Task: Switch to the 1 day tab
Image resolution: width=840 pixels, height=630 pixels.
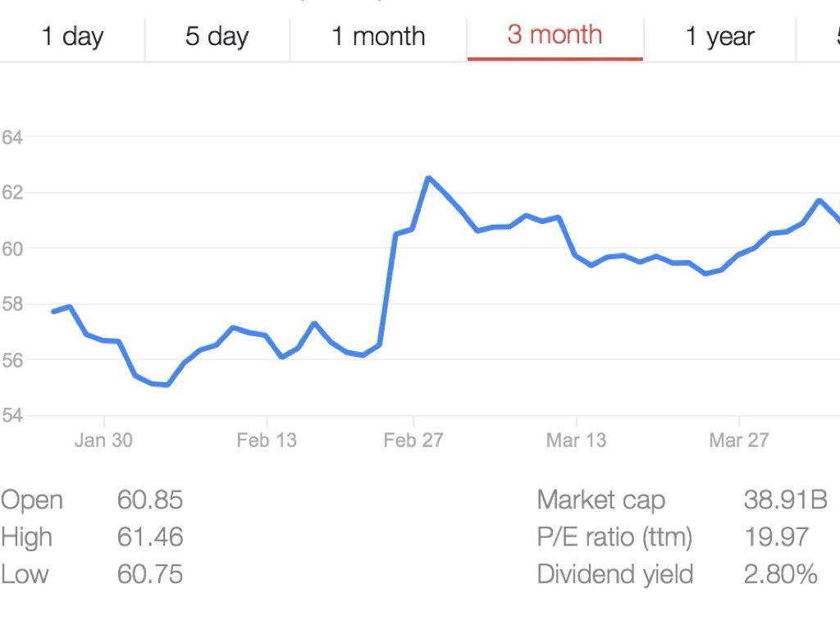Action: click(x=72, y=37)
